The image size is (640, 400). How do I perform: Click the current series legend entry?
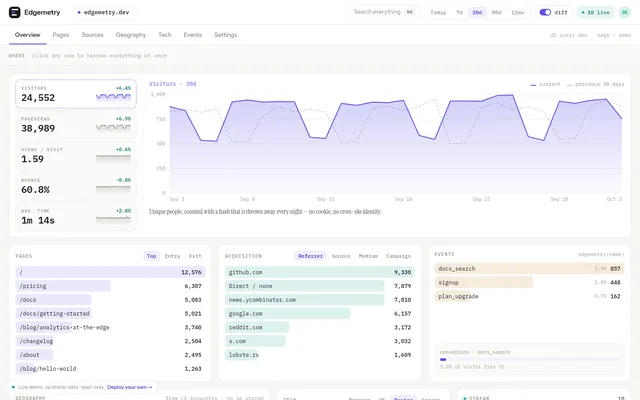tap(545, 84)
